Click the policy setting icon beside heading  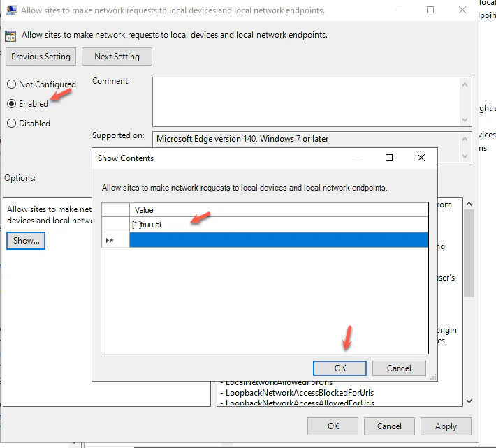pyautogui.click(x=10, y=36)
